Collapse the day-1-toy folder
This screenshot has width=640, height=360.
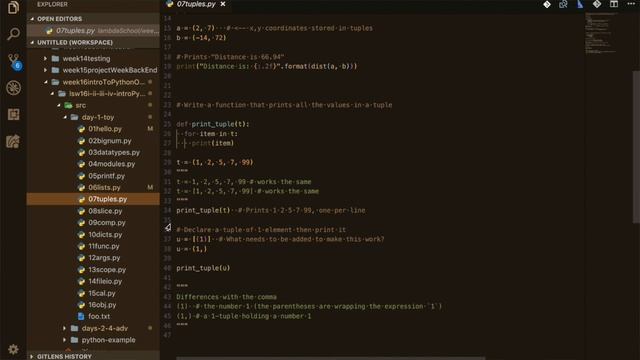coord(93,117)
